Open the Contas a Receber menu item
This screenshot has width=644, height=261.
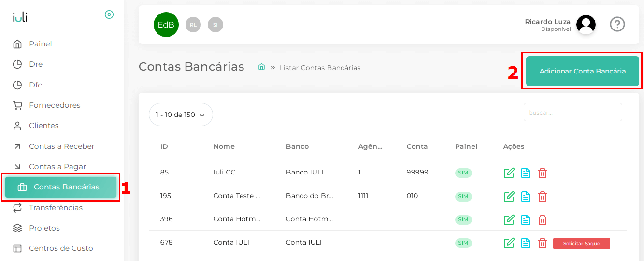tap(61, 146)
